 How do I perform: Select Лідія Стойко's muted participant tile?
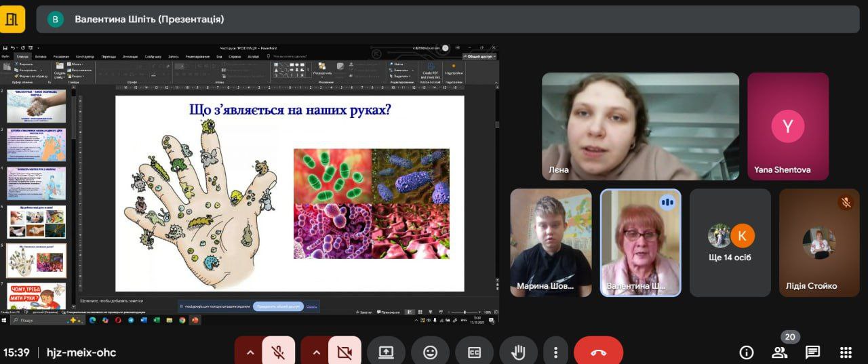819,243
